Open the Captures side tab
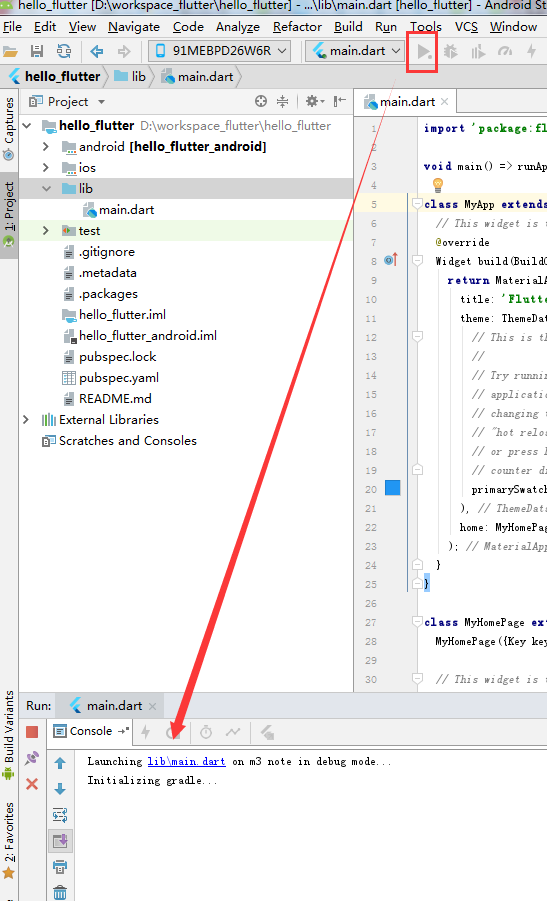 [x=9, y=129]
